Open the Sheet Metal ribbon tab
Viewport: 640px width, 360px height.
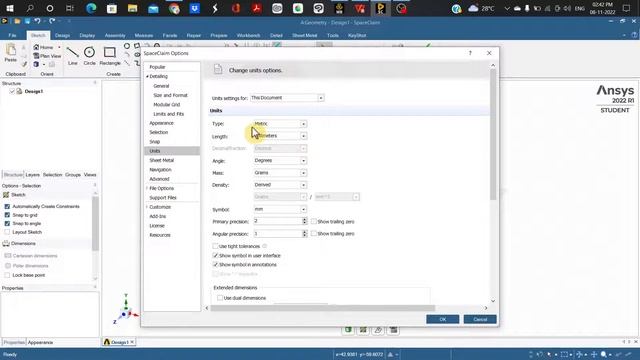click(304, 36)
